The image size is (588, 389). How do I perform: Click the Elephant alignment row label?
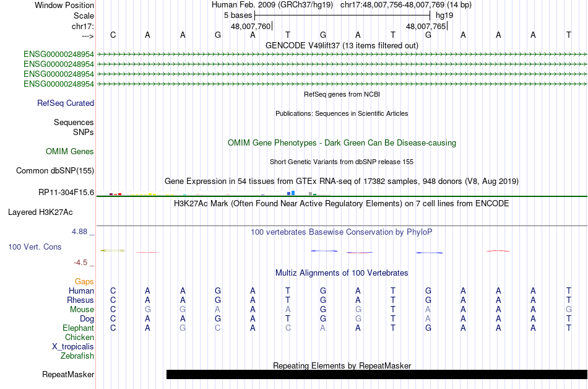pos(79,328)
